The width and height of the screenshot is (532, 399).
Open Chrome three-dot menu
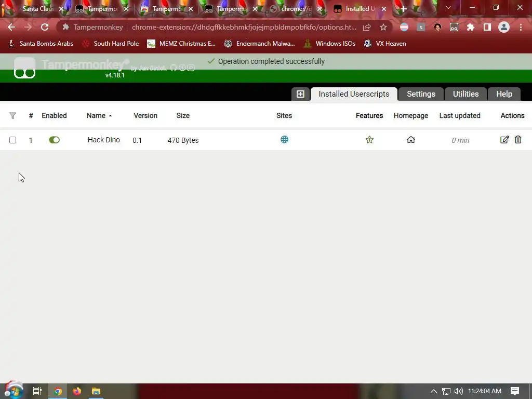tap(521, 27)
